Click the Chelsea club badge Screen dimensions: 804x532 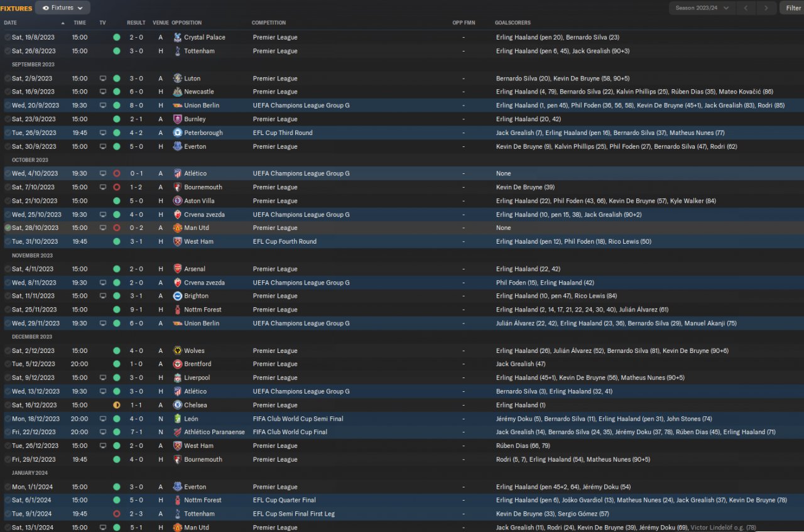(178, 405)
